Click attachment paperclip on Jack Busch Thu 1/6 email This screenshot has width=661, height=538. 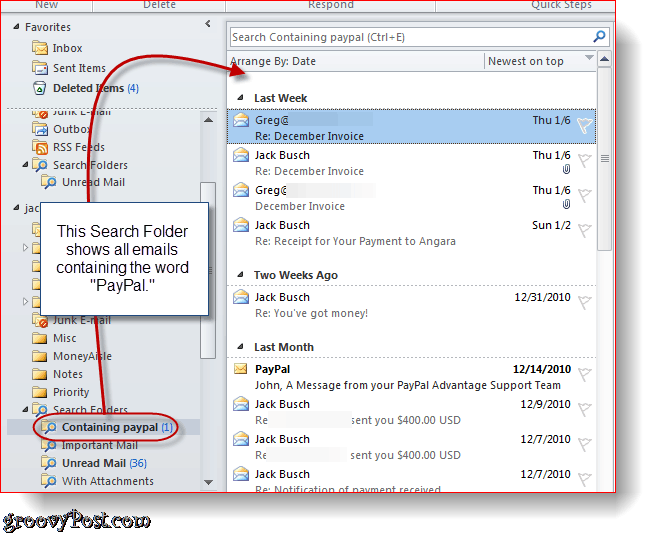[567, 169]
